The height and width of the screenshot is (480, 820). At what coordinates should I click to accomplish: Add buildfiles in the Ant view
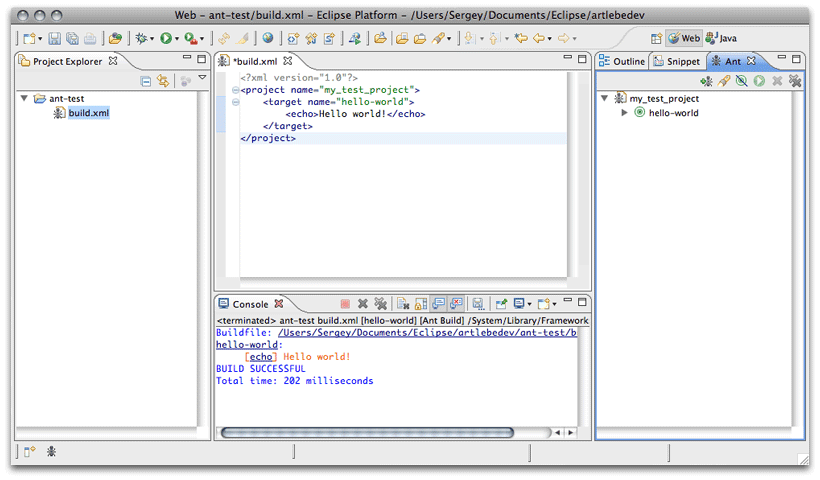click(707, 81)
